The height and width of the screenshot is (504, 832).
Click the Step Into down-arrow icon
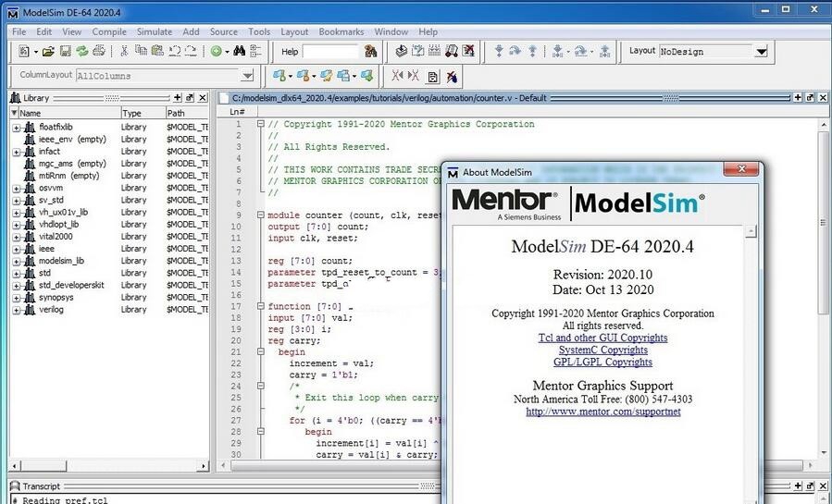click(x=499, y=51)
